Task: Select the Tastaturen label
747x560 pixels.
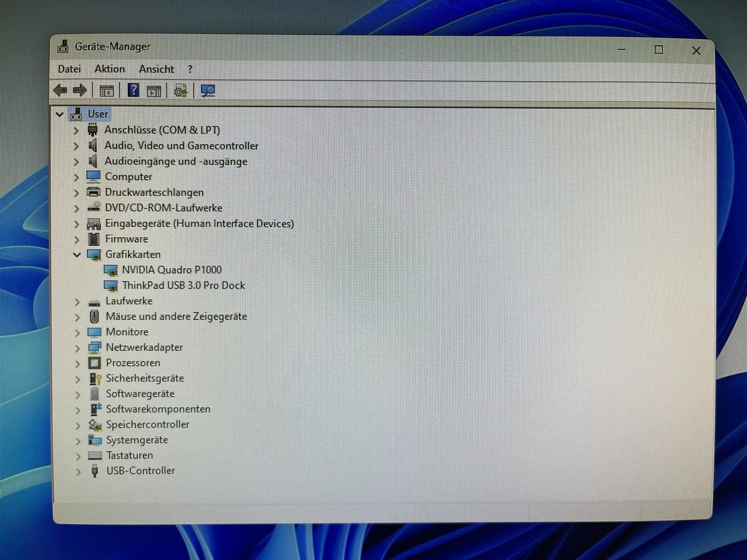Action: [129, 455]
